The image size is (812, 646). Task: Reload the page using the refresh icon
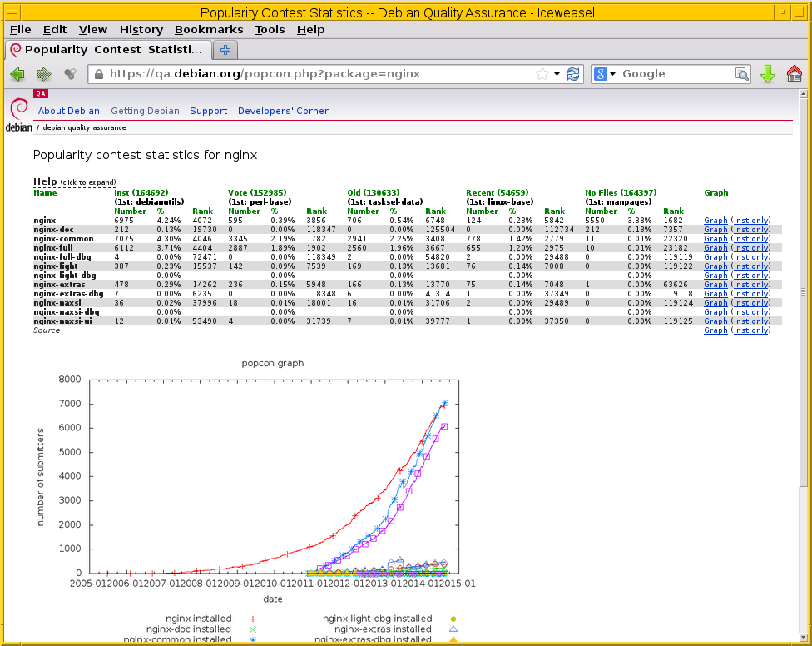pyautogui.click(x=573, y=74)
